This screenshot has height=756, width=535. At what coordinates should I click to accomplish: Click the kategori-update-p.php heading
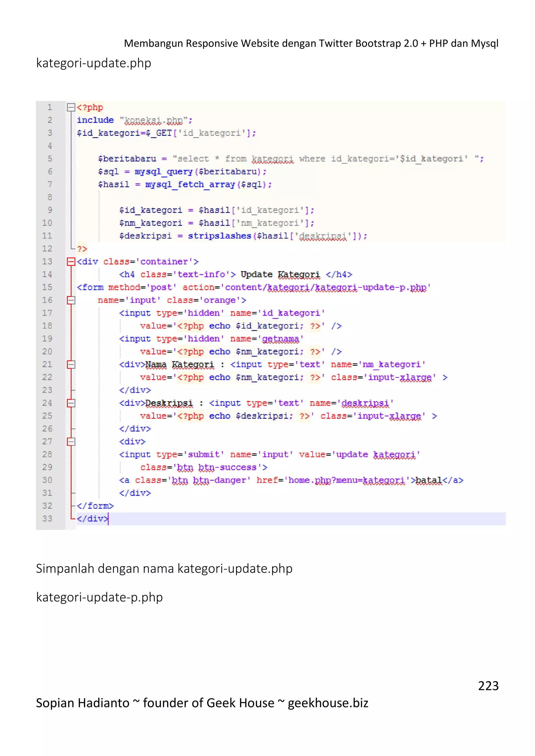[100, 597]
